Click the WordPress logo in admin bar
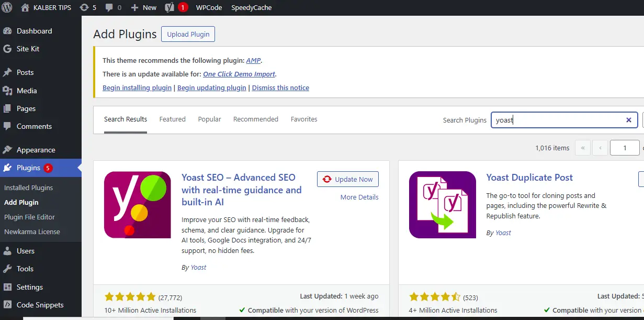644x320 pixels. click(7, 7)
